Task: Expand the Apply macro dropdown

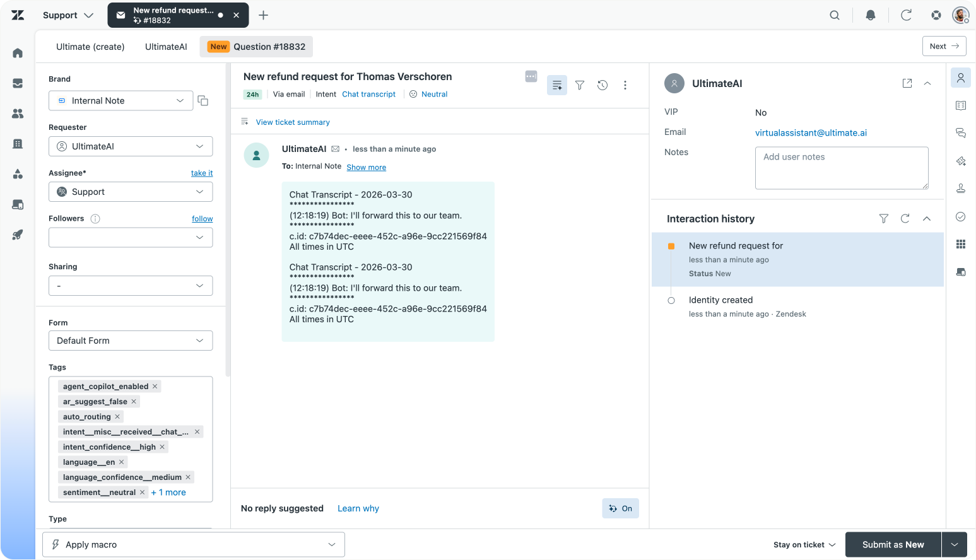Action: point(194,545)
